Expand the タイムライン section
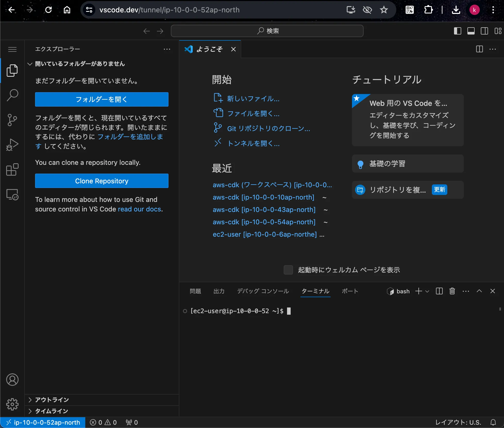The height and width of the screenshot is (428, 504). point(102,411)
